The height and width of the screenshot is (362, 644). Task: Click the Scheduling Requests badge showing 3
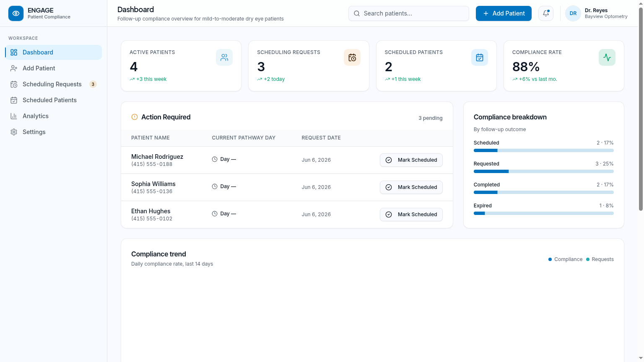click(x=93, y=84)
